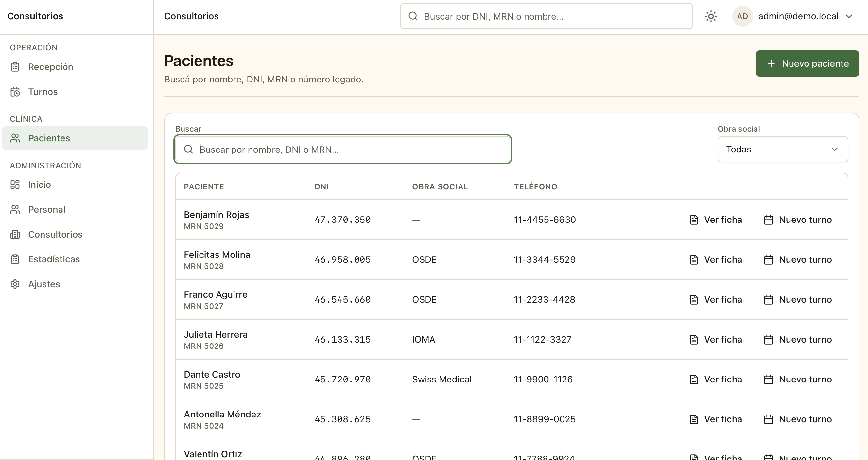Click the Swiss Medical obra social cell
This screenshot has width=868, height=460.
(x=442, y=380)
